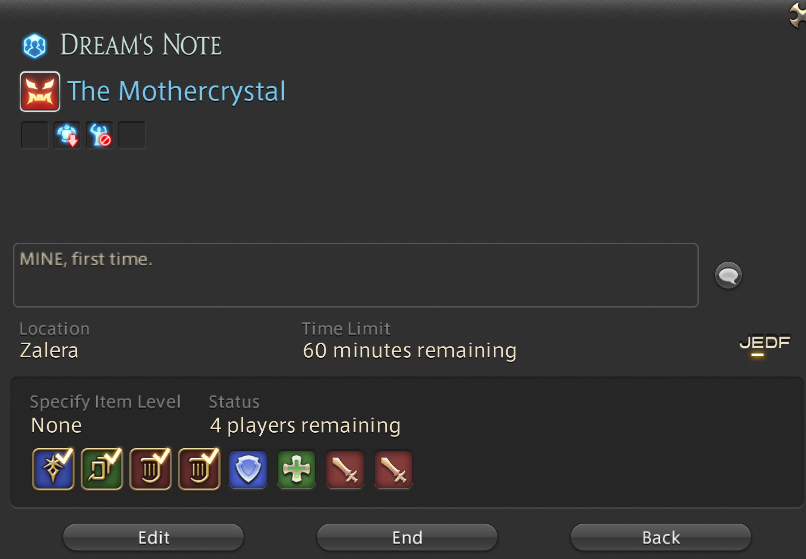Click the silence echo condition icon
Screen dimensions: 806x559
(x=99, y=135)
